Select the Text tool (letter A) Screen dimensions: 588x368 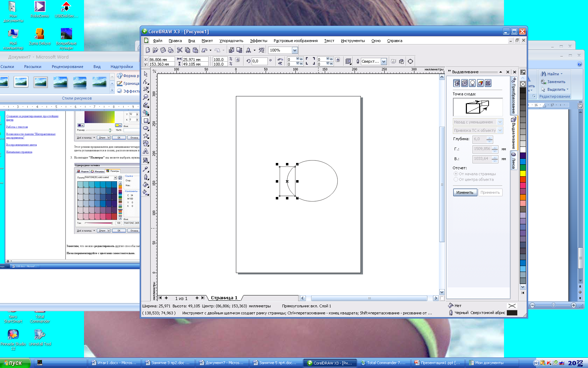click(x=146, y=151)
